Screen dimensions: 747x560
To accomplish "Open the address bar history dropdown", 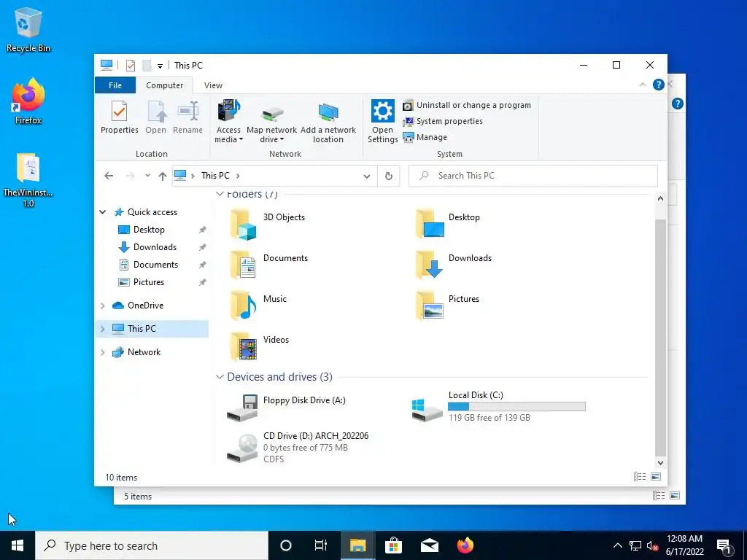I will click(367, 176).
